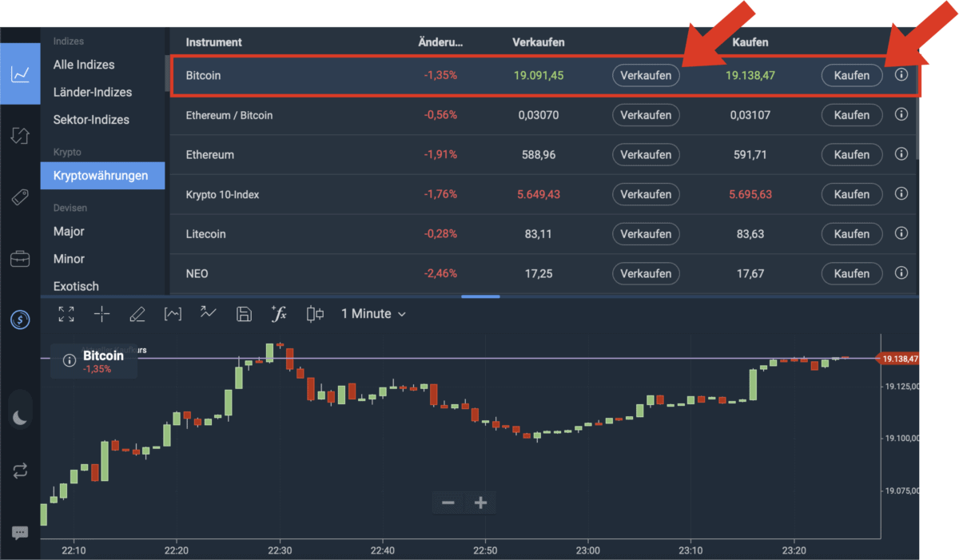This screenshot has width=959, height=560.
Task: Zoom in chart with plus button
Action: (480, 502)
